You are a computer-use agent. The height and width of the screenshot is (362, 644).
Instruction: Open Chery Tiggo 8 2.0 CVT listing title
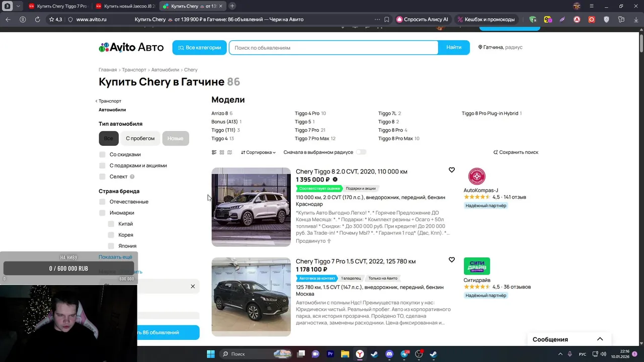click(x=352, y=171)
